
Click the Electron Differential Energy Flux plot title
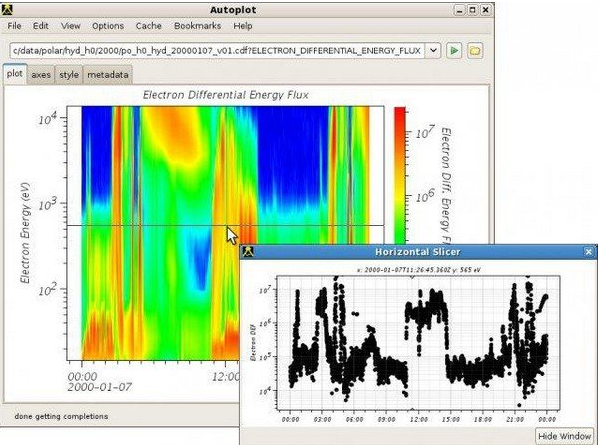(226, 95)
